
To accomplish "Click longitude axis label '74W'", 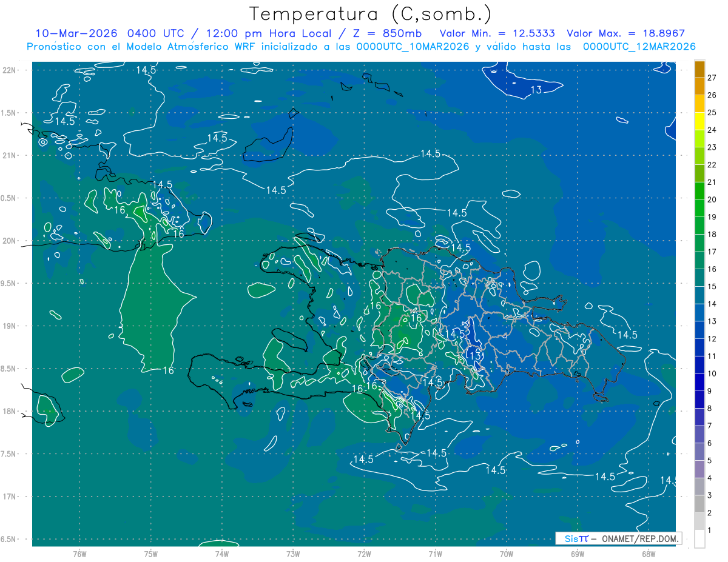I will point(221,554).
